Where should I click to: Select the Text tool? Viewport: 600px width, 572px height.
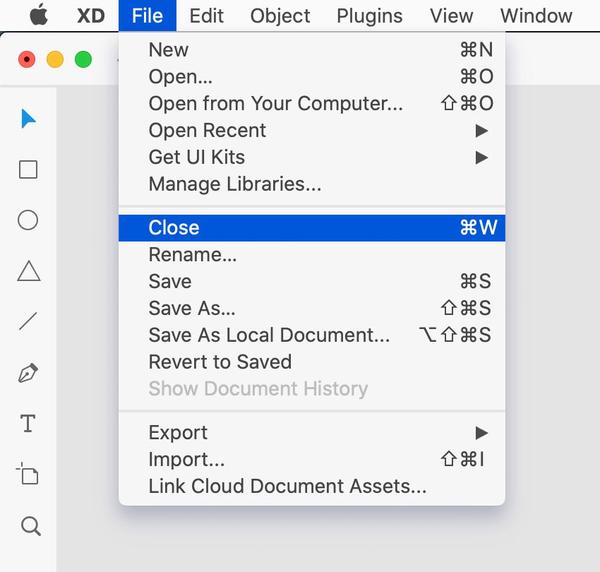(x=29, y=424)
